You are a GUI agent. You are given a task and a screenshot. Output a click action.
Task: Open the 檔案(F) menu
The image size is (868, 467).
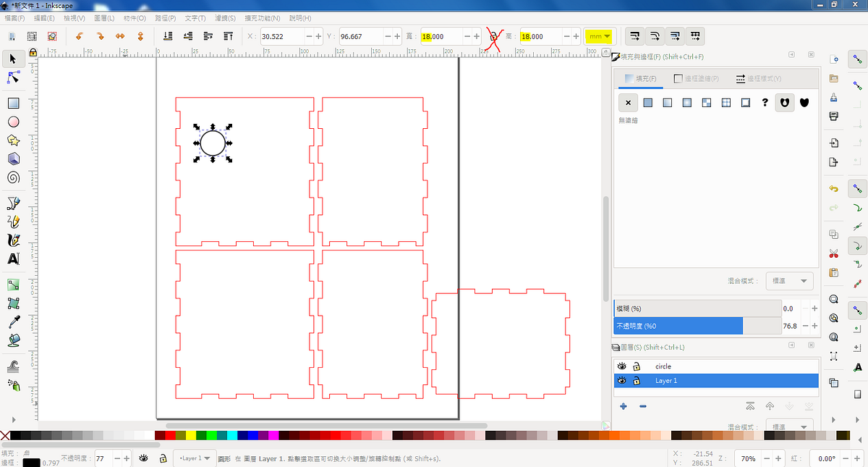coord(14,17)
